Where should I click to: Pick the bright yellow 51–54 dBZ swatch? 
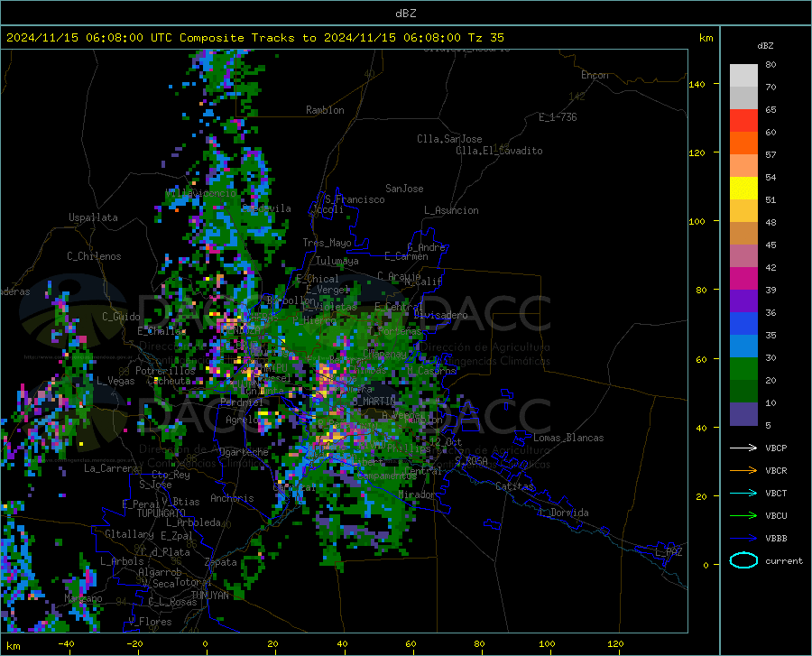743,189
